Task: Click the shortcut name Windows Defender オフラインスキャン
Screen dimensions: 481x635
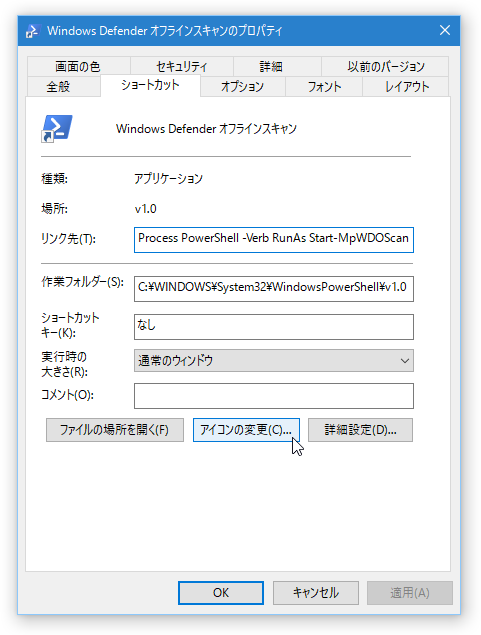Action: pyautogui.click(x=206, y=129)
